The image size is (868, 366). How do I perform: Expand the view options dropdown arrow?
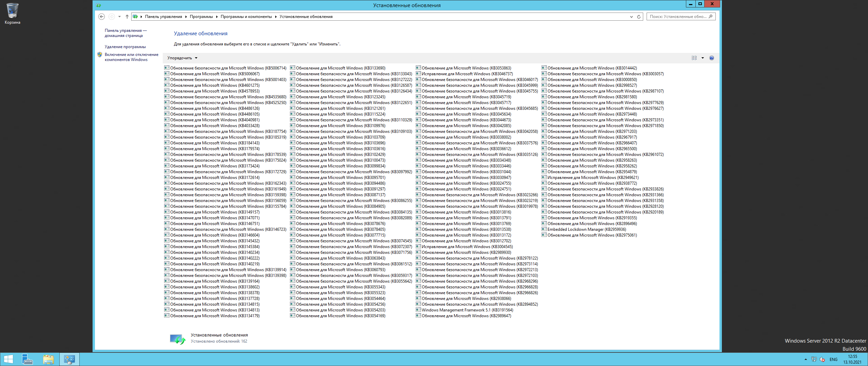703,58
